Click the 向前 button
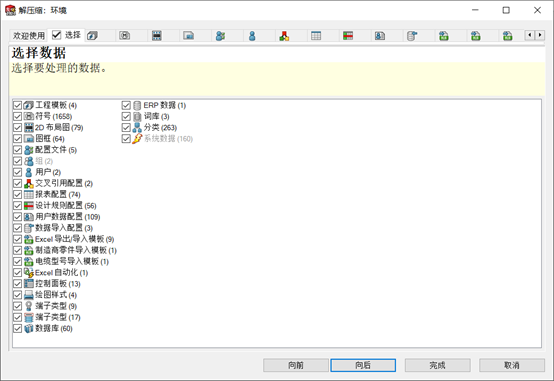The height and width of the screenshot is (381, 554). [x=296, y=365]
